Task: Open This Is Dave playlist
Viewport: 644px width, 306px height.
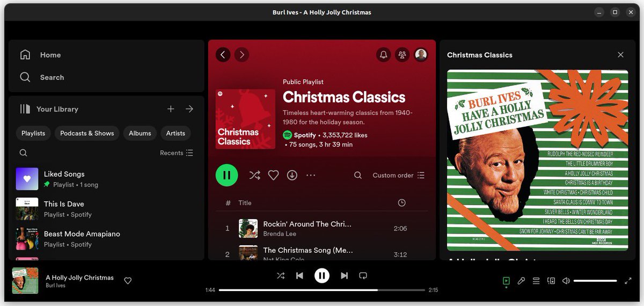Action: (x=107, y=209)
